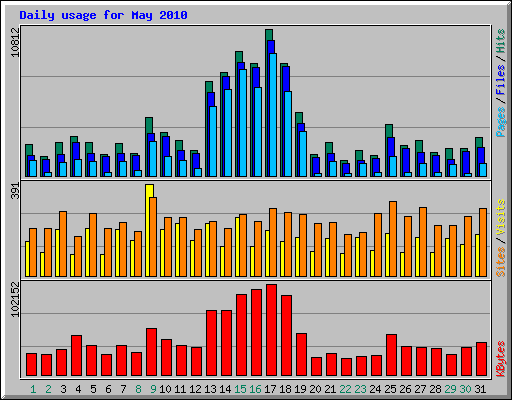Viewport: 512px width, 400px height.
Task: Select the red KBytes bar for day 13
Action: pos(211,343)
